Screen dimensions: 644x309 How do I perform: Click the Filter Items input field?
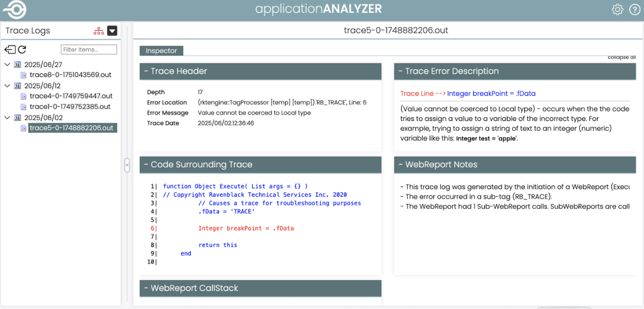pos(88,50)
